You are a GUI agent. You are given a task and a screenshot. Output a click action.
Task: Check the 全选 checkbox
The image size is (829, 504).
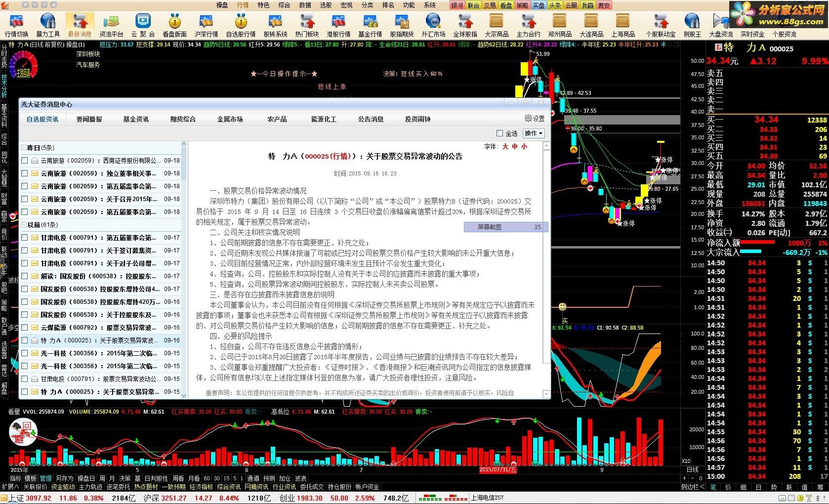point(499,133)
